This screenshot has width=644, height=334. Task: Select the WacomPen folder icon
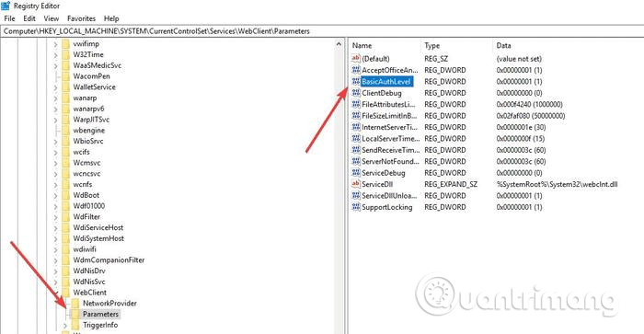pos(65,76)
